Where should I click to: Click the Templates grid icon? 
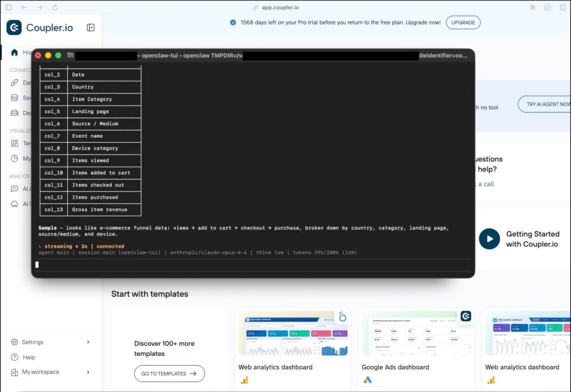coord(14,143)
